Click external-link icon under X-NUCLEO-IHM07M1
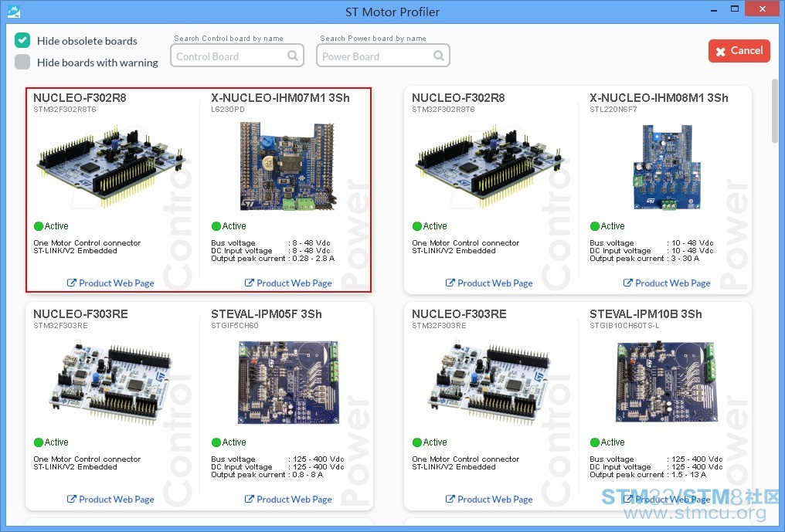 [250, 283]
